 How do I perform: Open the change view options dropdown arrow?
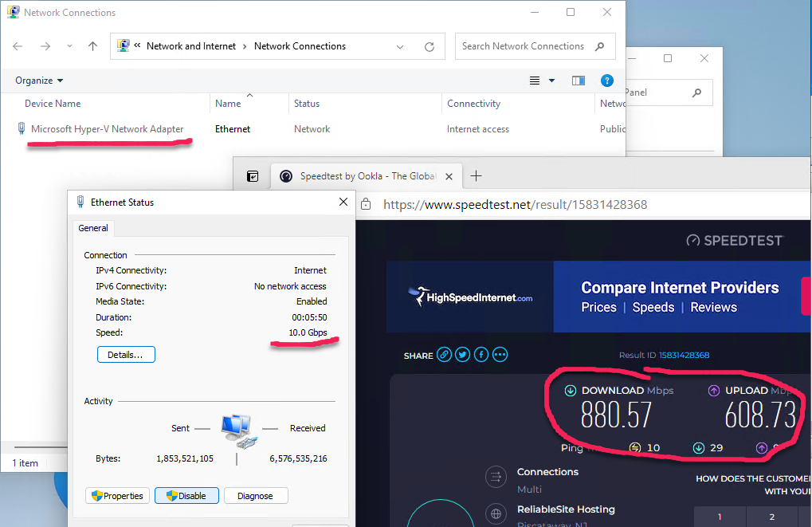551,81
